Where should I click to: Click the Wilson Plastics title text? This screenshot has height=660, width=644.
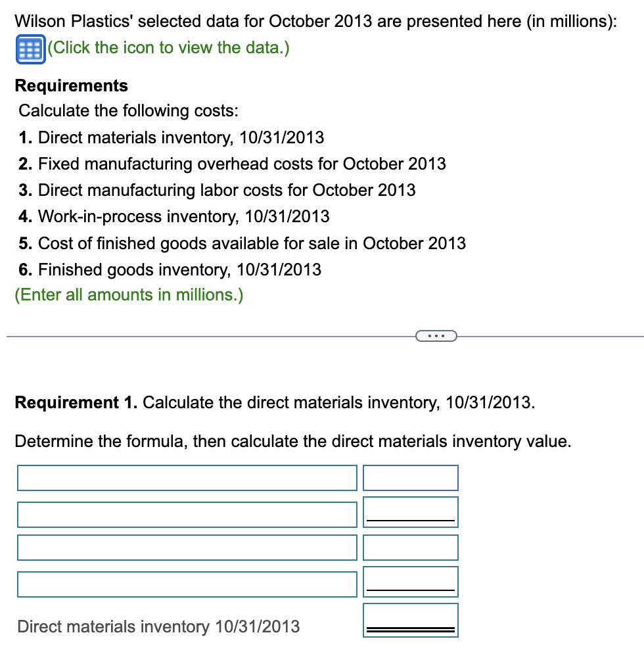tap(315, 20)
